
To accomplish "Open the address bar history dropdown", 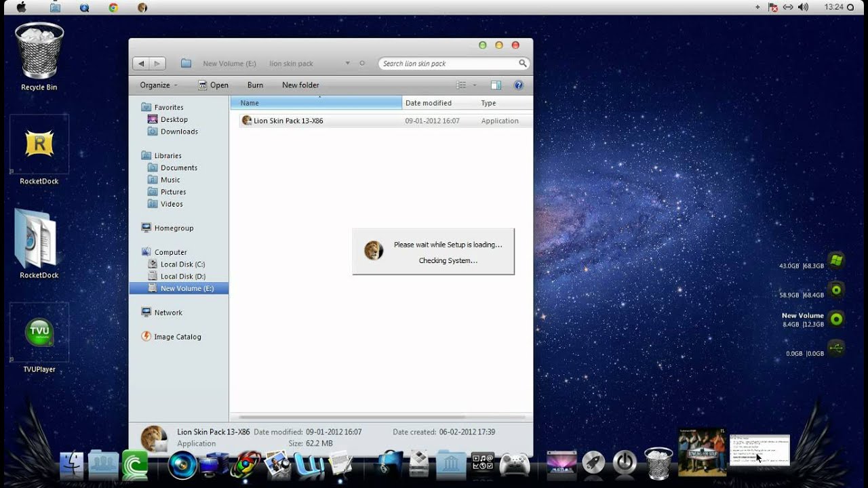I will 347,63.
